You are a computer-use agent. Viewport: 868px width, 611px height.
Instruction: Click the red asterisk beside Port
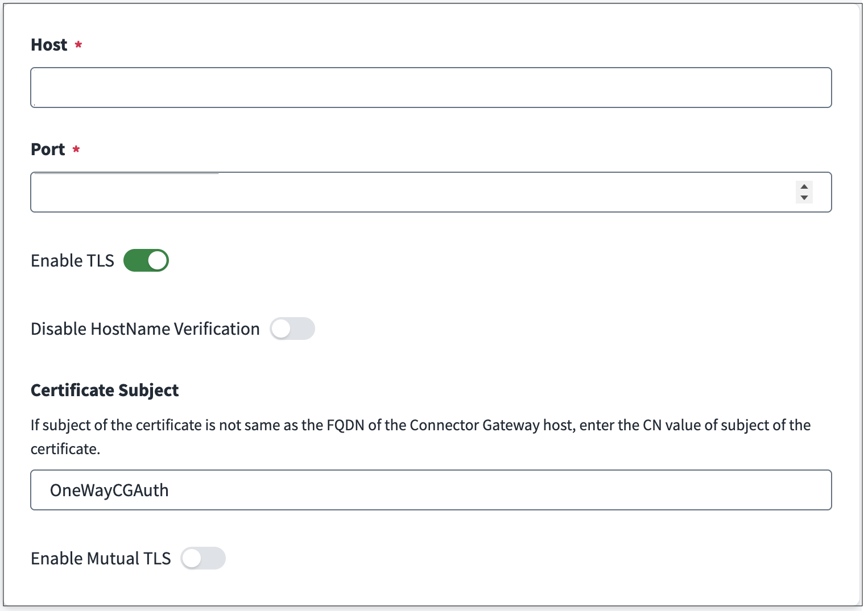pyautogui.click(x=76, y=149)
